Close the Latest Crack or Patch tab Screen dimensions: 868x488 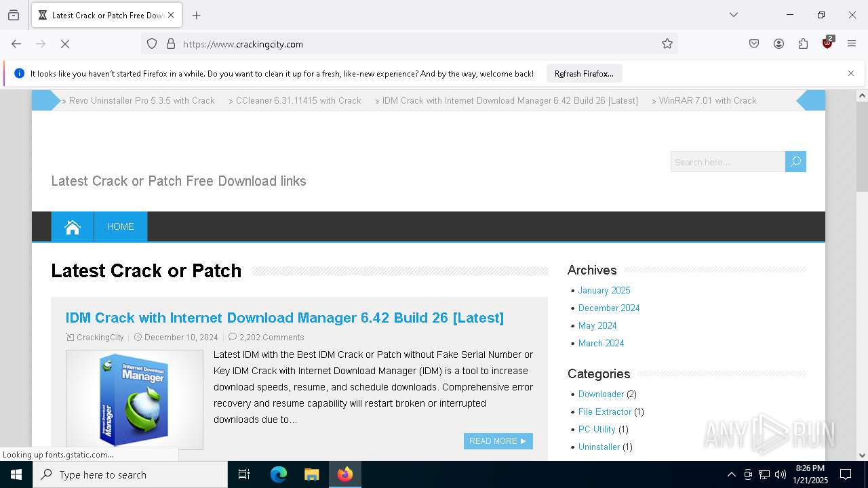(171, 15)
